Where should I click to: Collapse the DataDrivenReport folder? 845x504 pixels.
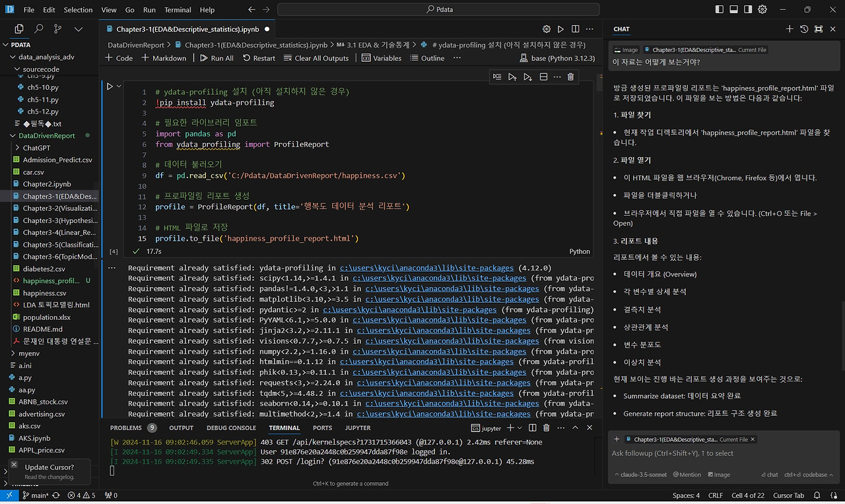tap(14, 136)
